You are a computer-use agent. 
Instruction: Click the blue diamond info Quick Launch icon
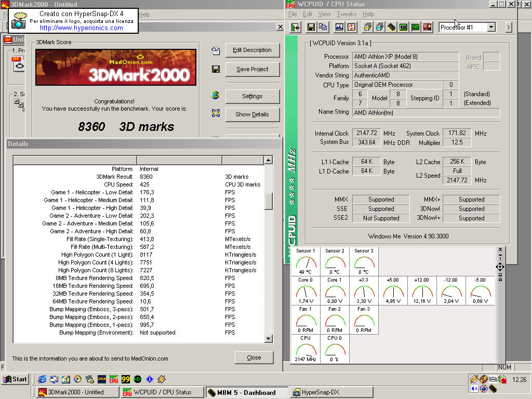point(150,379)
